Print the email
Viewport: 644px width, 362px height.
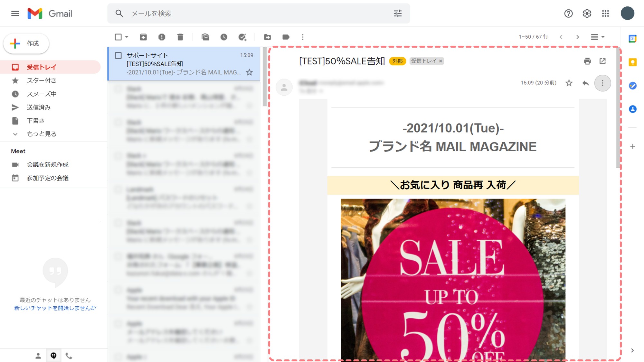click(587, 61)
